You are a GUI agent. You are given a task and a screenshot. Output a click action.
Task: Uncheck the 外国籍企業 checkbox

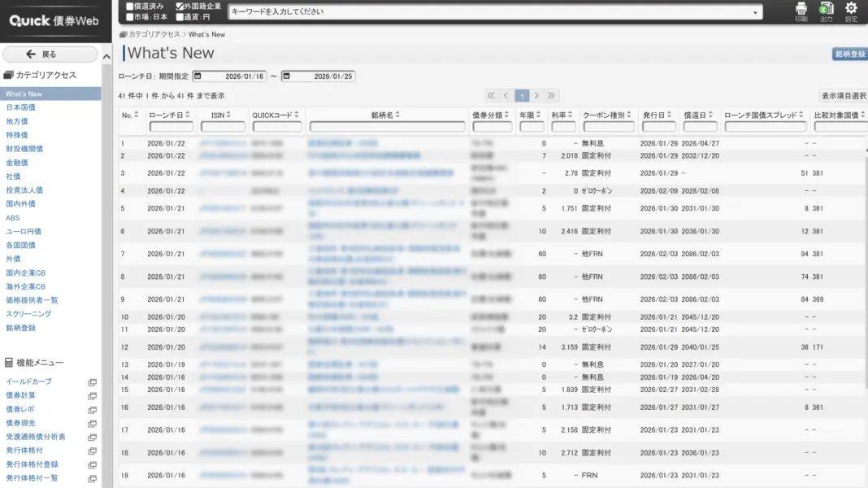(x=180, y=6)
